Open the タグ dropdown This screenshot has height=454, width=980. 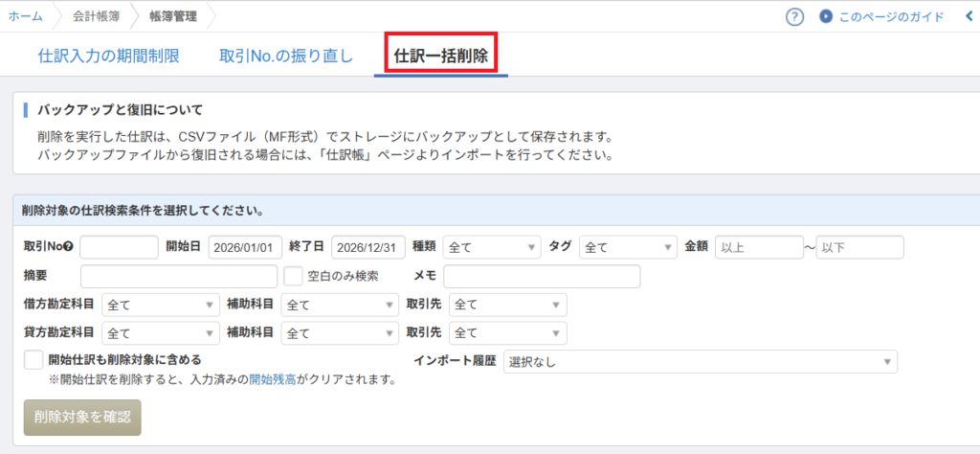[x=628, y=247]
